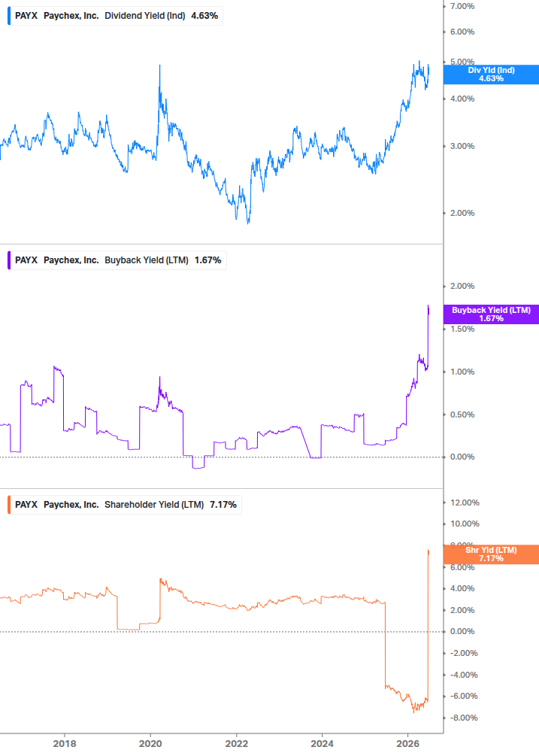Click the blue color bar beside Dividend Yield legend
539x756 pixels.
[9, 16]
